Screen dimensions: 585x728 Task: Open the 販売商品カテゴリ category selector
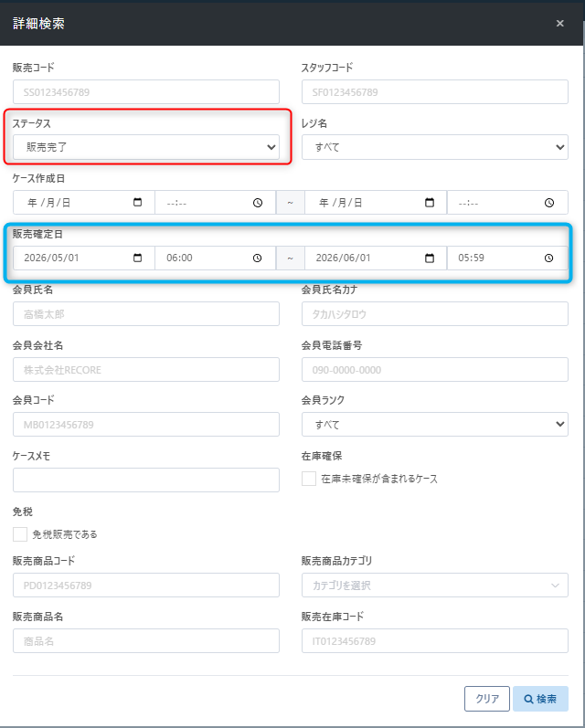435,585
